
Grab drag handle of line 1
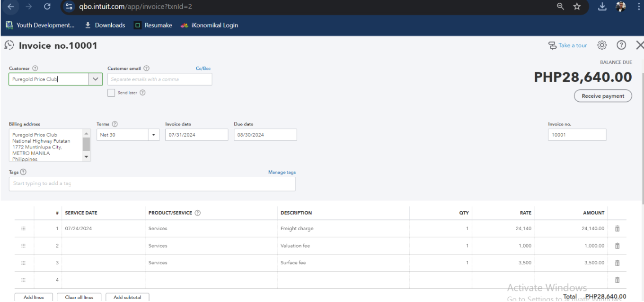(x=23, y=229)
